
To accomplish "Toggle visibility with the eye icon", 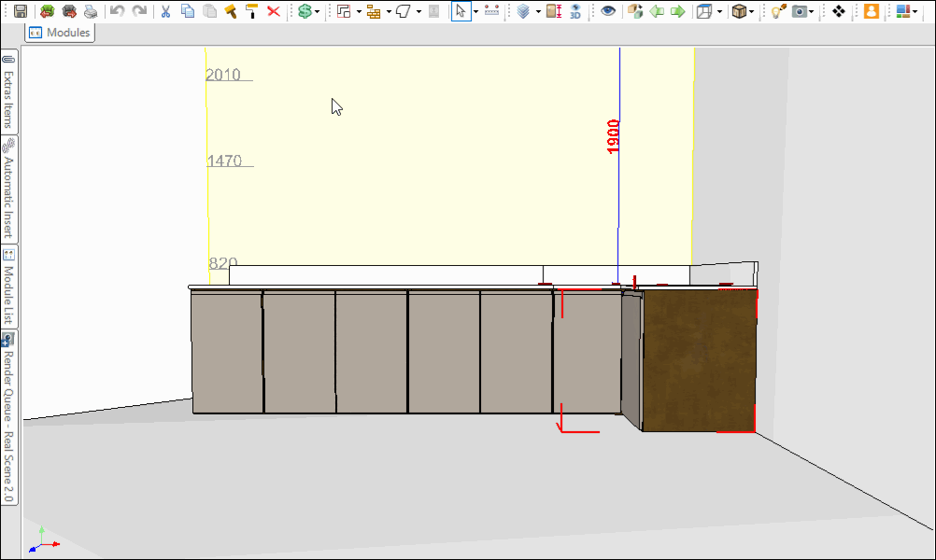I will 608,11.
